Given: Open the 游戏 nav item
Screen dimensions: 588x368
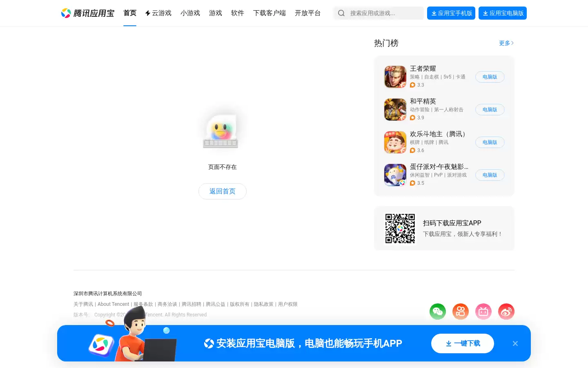Looking at the screenshot, I should (216, 13).
